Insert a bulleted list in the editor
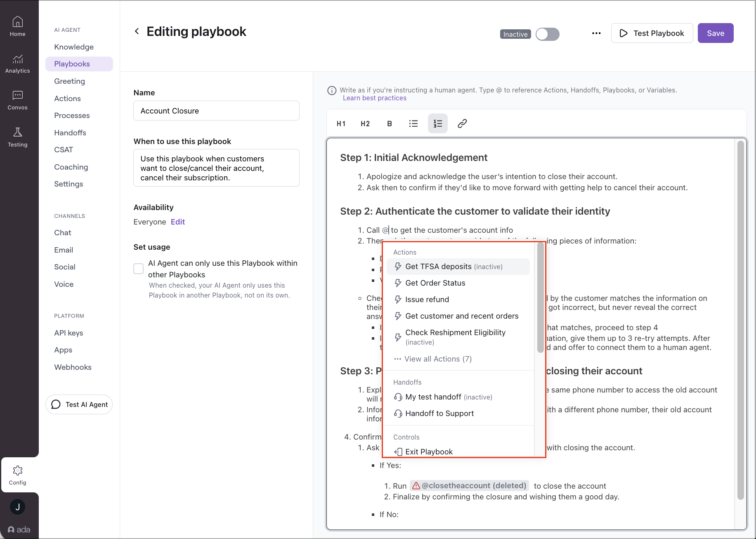The height and width of the screenshot is (539, 756). pos(413,123)
